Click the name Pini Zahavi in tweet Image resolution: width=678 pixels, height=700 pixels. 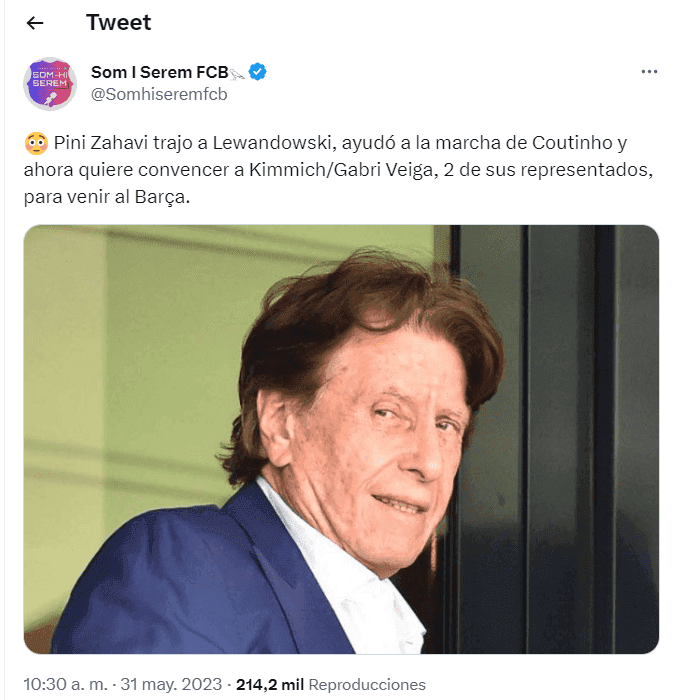pyautogui.click(x=98, y=144)
